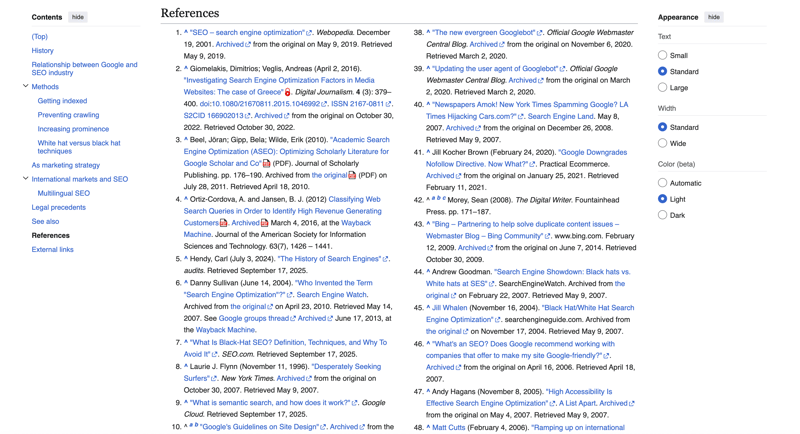Click the red lock icon in reference 2
This screenshot has width=800, height=434.
point(288,92)
